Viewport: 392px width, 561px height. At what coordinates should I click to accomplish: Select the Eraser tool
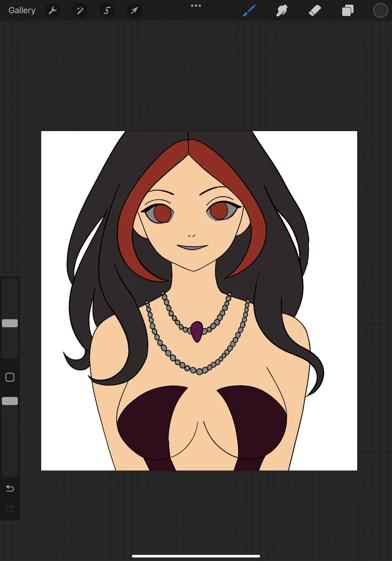coord(315,11)
